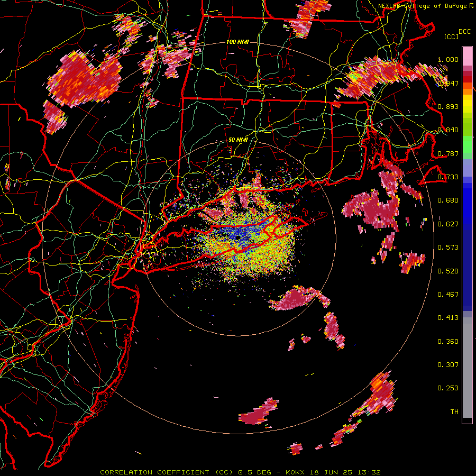Select the 0.360 legend value
Image resolution: width=476 pixels, height=476 pixels.
(448, 342)
